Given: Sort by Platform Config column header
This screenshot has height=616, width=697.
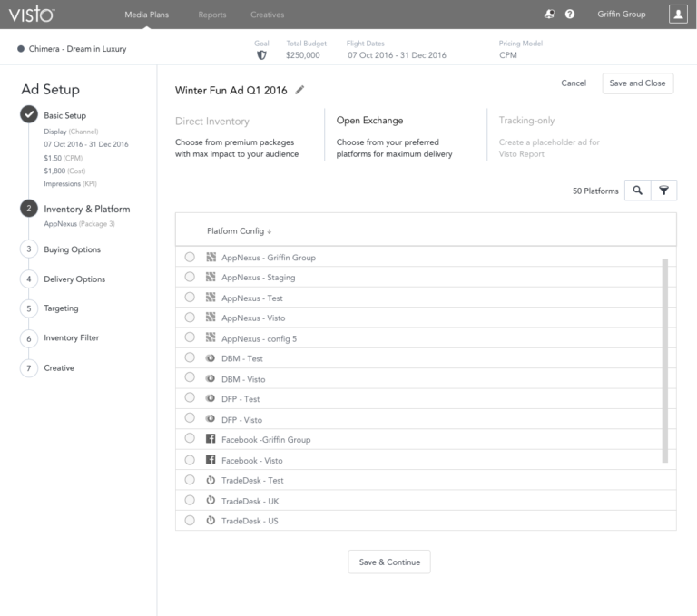Looking at the screenshot, I should tap(240, 231).
